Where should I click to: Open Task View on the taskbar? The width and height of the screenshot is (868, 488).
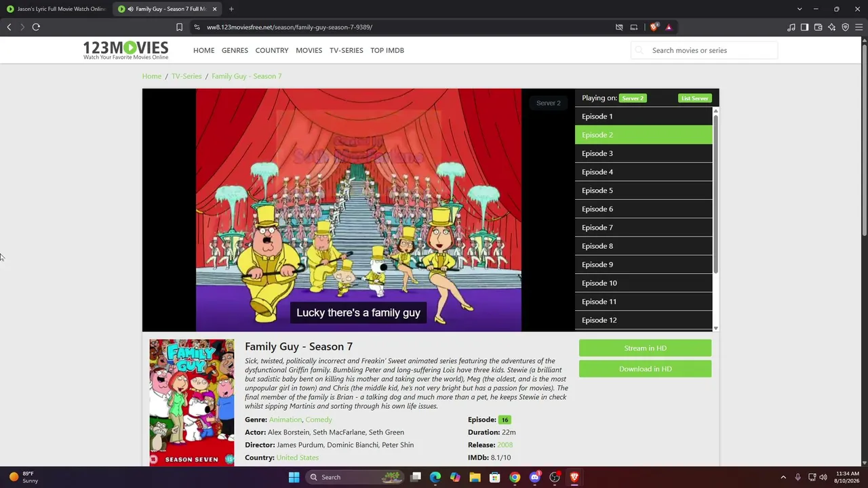tap(416, 477)
